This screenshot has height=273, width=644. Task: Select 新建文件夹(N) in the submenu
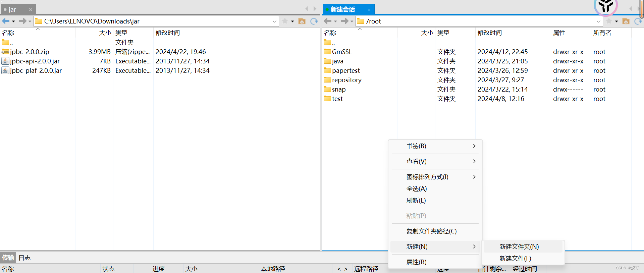(x=523, y=247)
